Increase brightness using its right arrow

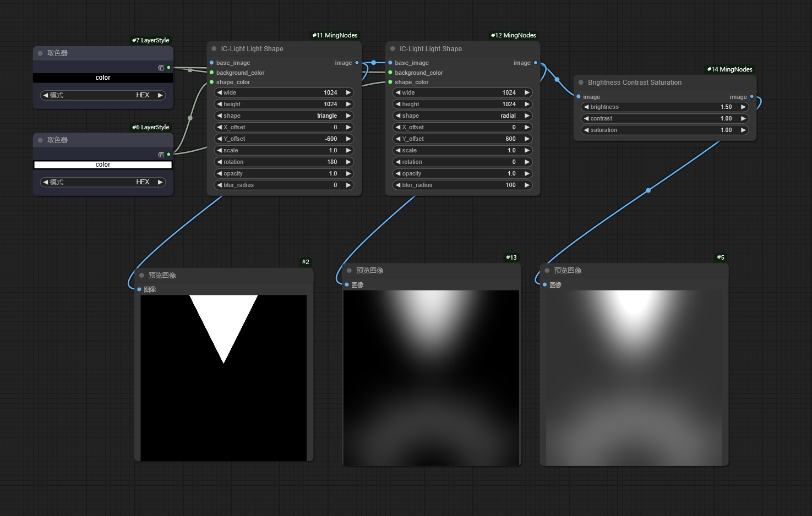[x=743, y=107]
